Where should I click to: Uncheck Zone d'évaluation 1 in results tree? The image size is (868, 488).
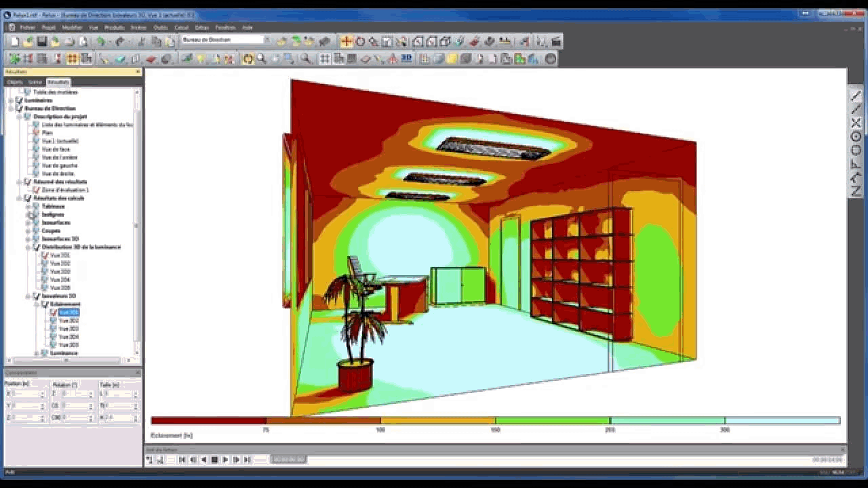35,190
